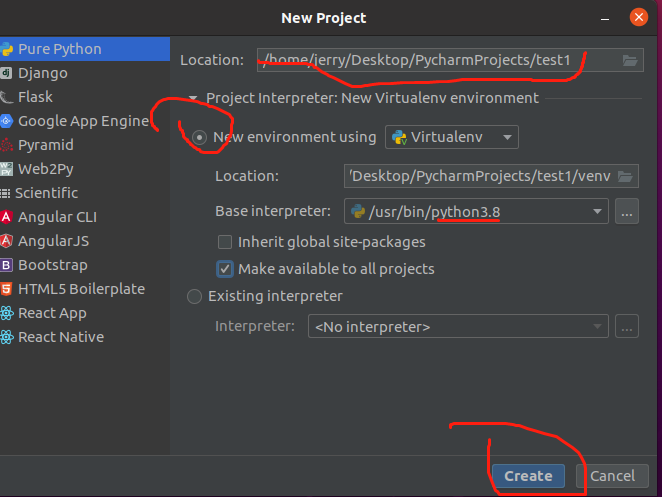
Task: Open the Virtualenv environment type dropdown
Action: pyautogui.click(x=452, y=137)
